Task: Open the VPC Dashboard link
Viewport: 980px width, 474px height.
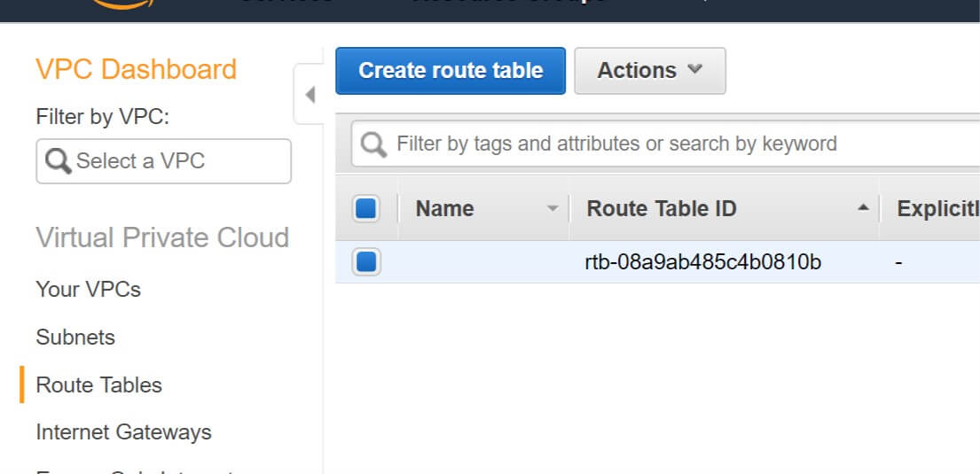Action: pos(136,69)
